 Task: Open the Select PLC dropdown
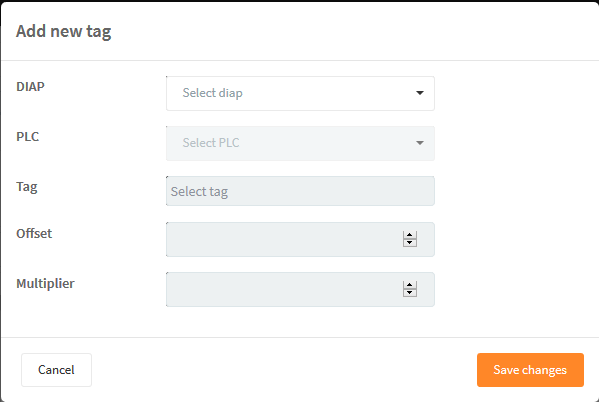pyautogui.click(x=300, y=143)
